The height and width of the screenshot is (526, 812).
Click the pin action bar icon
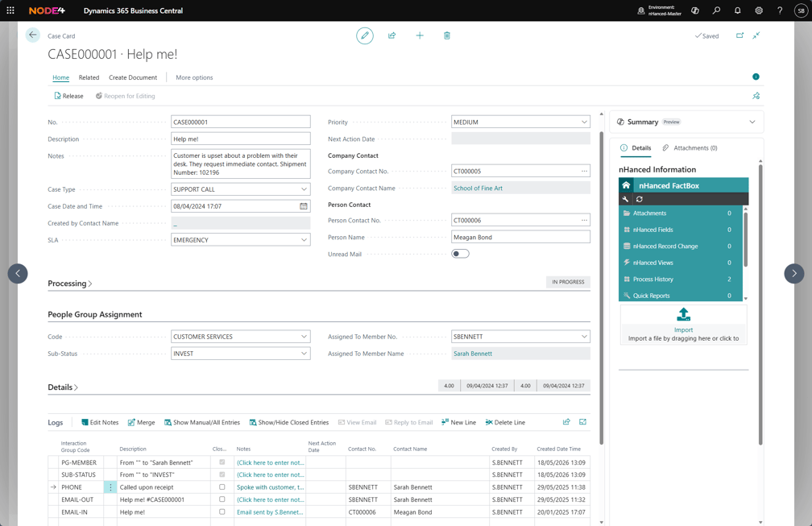(756, 96)
